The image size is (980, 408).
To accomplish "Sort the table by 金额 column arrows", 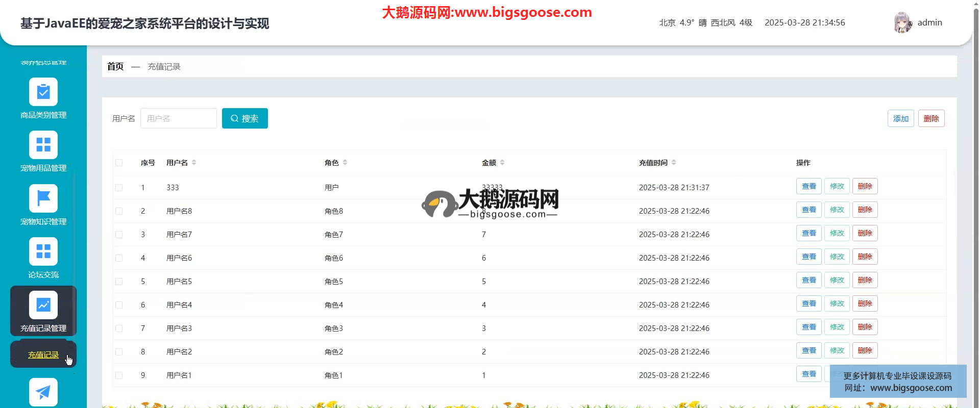I will coord(502,163).
